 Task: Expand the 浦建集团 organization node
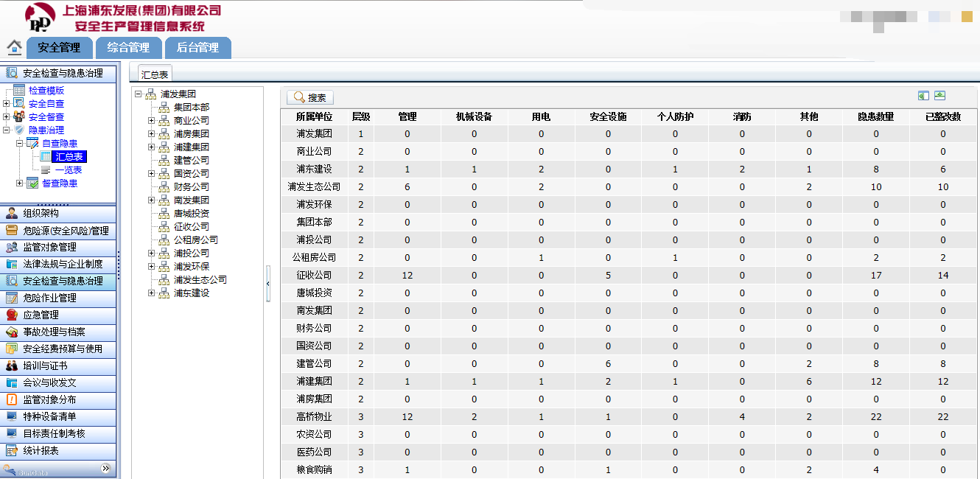pos(152,147)
